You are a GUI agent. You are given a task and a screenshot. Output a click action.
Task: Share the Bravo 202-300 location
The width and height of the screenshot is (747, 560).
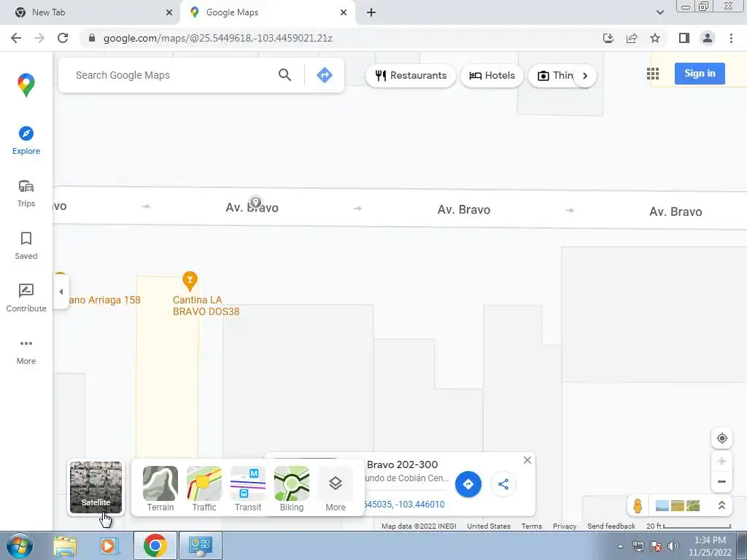tap(503, 484)
